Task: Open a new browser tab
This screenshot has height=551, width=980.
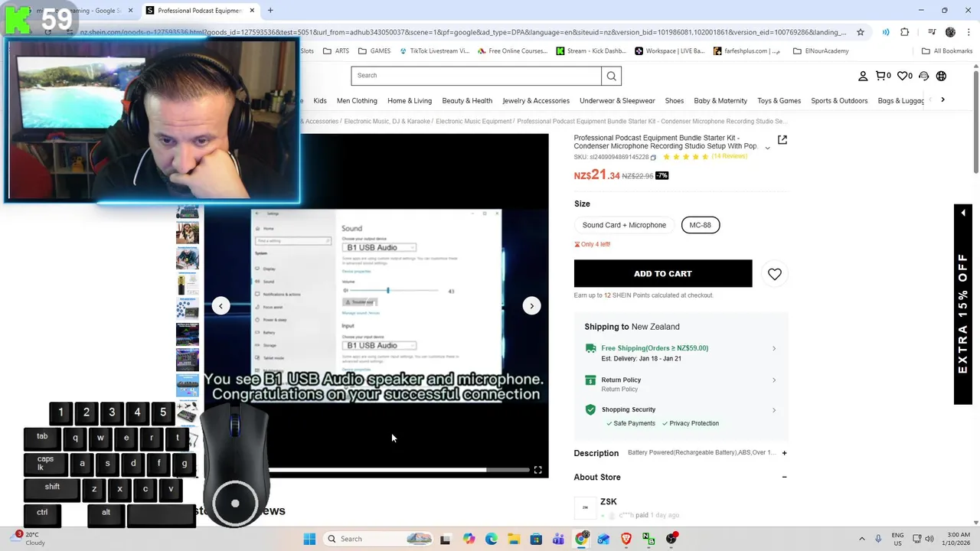Action: (270, 11)
